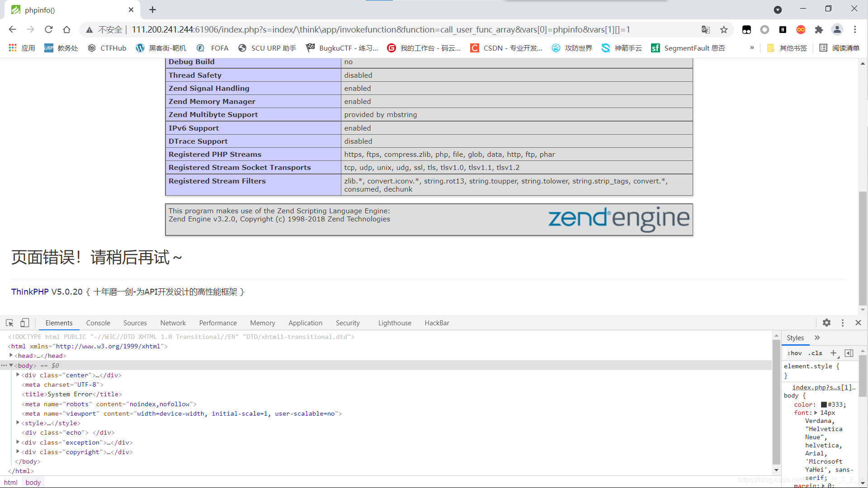Click the translate page icon
This screenshot has width=868, height=488.
pyautogui.click(x=706, y=30)
